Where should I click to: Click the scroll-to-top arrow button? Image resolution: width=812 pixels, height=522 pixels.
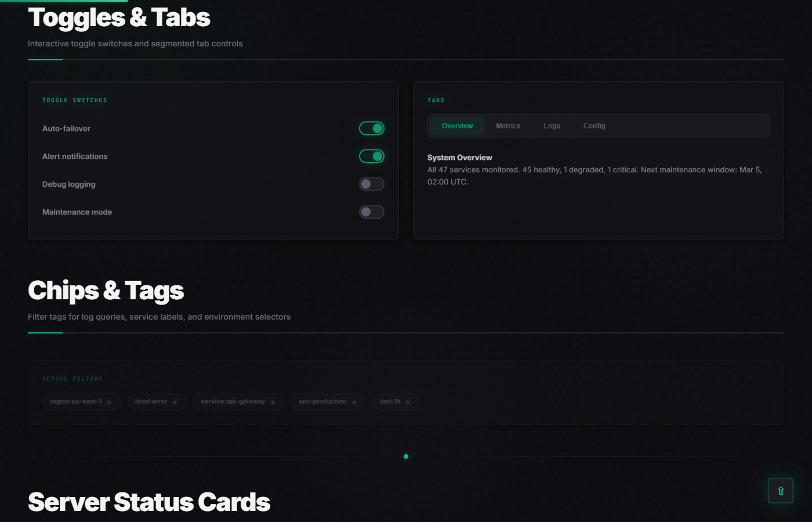point(780,491)
